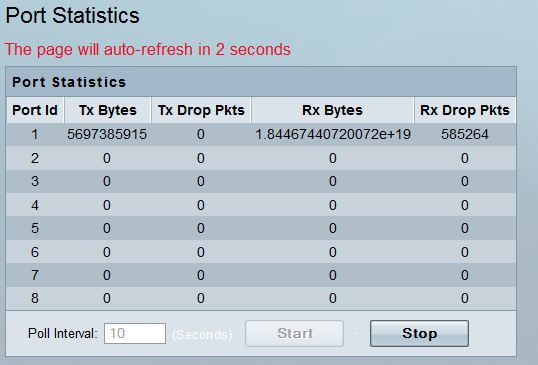The height and width of the screenshot is (365, 538).
Task: Click the auto-refresh countdown message
Action: coord(148,49)
